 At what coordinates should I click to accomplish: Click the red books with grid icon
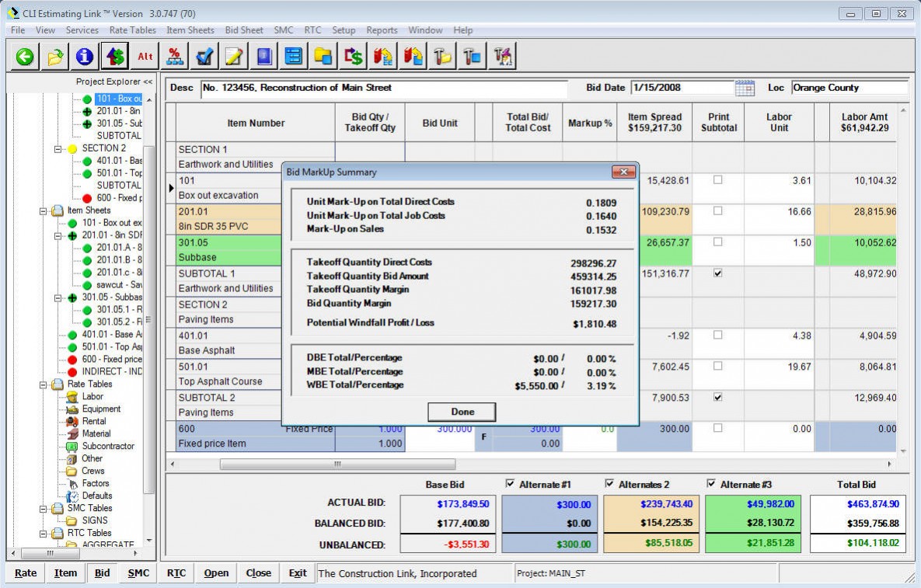pos(383,57)
